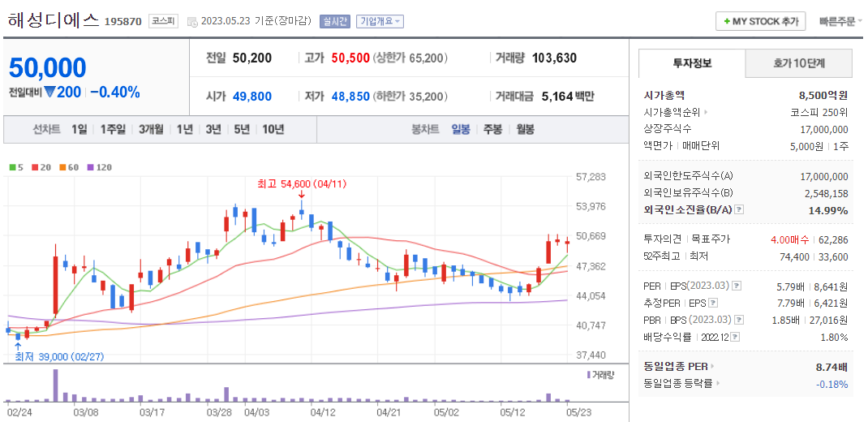
Task: Select the 1년 line chart period
Action: pyautogui.click(x=185, y=130)
